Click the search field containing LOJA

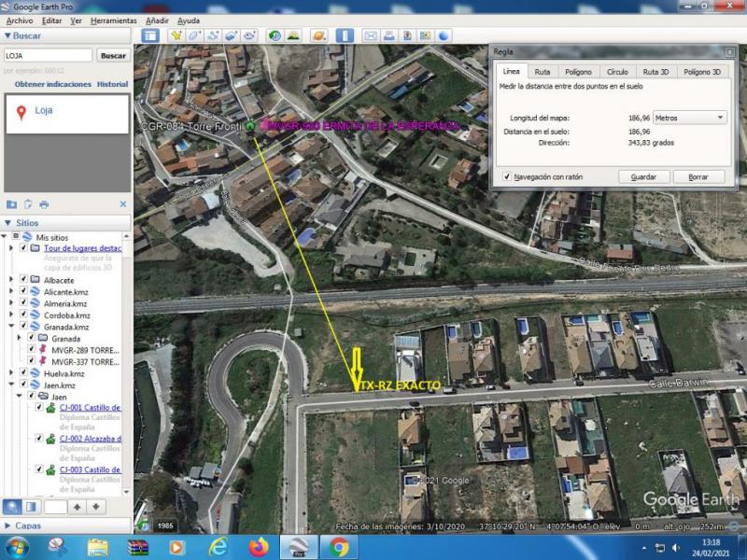pos(48,55)
